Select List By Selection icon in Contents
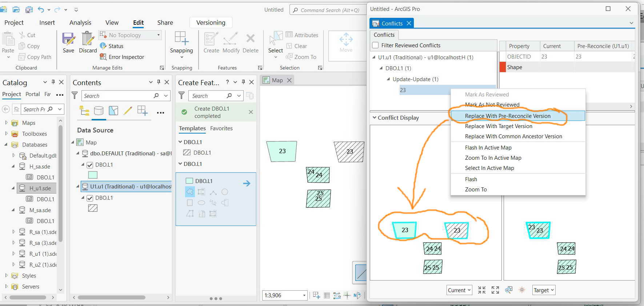 coord(113,111)
